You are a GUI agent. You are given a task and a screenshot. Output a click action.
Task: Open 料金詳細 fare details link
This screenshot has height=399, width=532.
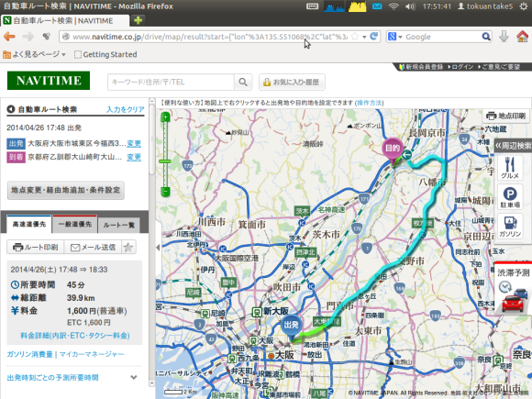(75, 336)
